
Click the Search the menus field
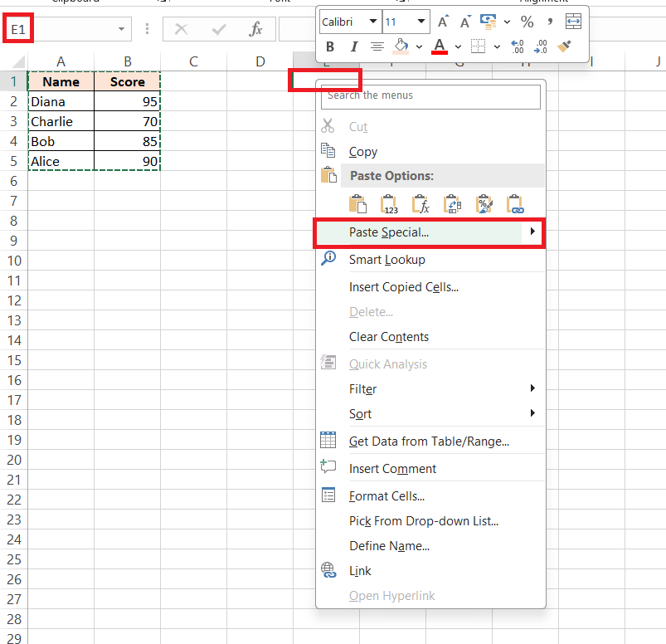430,95
